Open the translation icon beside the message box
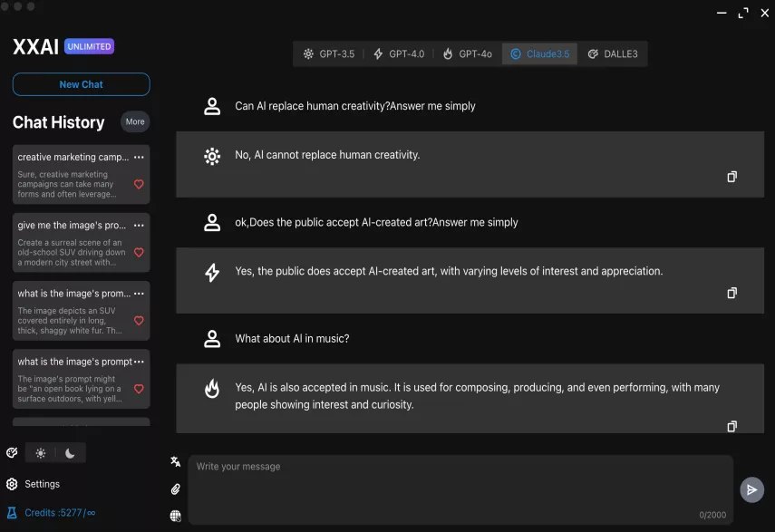The image size is (775, 532). [x=175, y=462]
